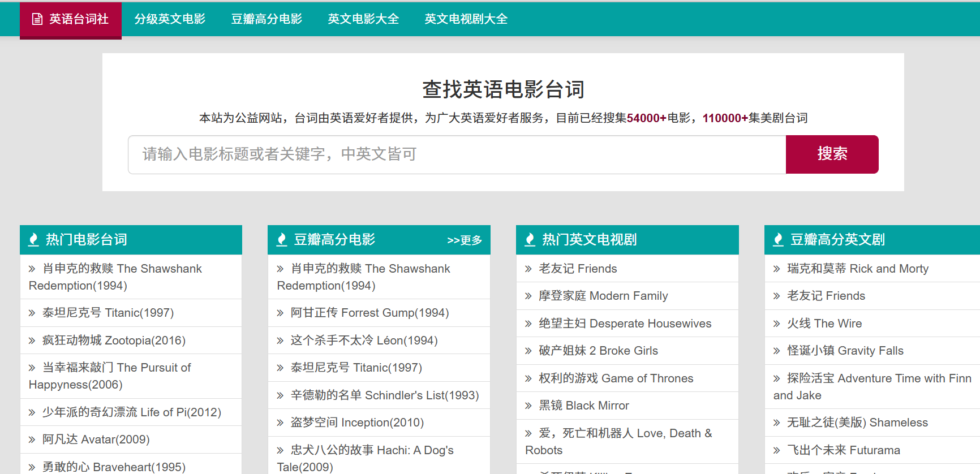
Task: Open 探险活宝 Adventure Time with Finn and Jake
Action: pos(872,387)
